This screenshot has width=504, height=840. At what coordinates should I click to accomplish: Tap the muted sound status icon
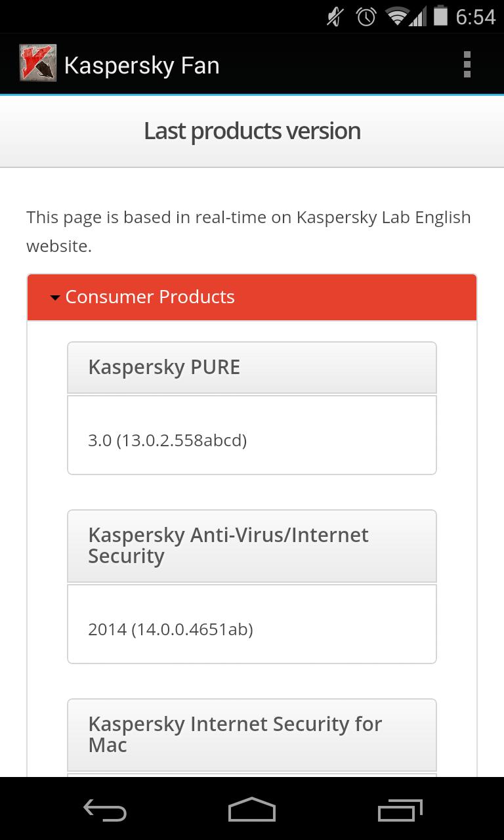(x=335, y=16)
